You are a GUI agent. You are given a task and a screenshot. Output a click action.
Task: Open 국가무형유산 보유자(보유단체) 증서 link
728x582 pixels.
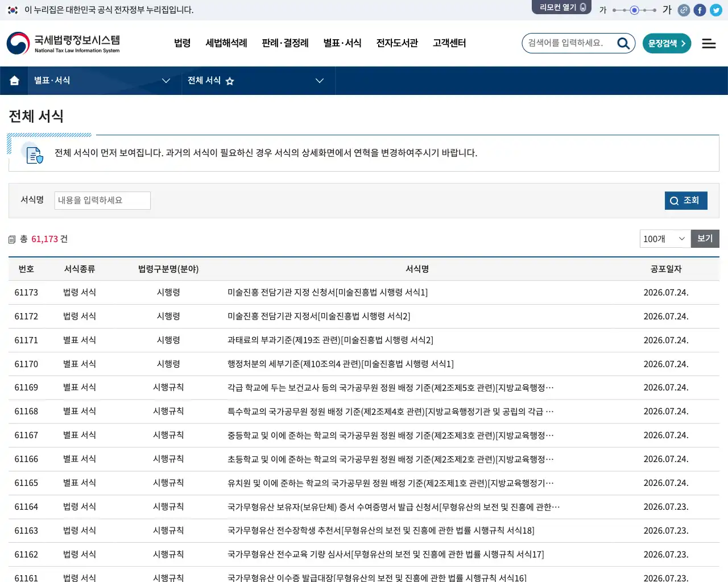click(394, 507)
